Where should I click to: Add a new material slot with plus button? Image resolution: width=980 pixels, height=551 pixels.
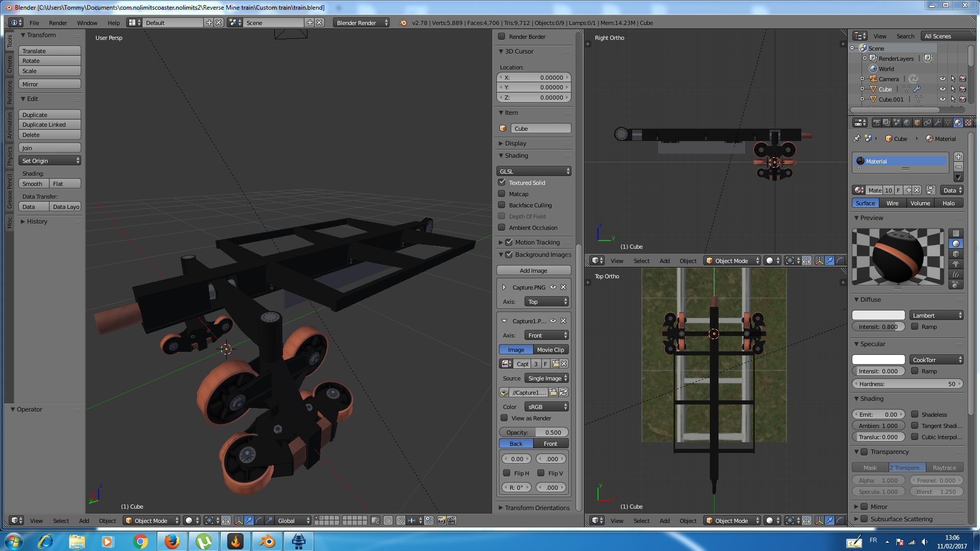point(959,157)
